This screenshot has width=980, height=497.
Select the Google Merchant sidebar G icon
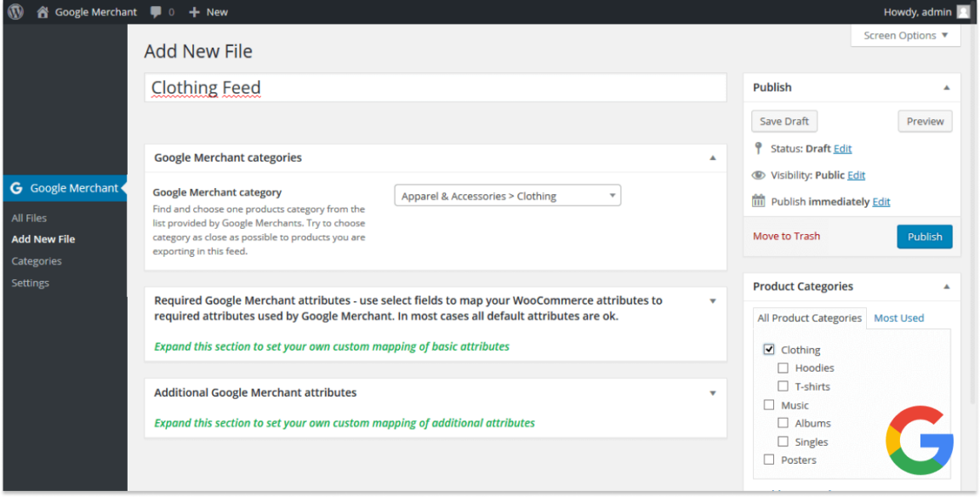click(x=16, y=187)
